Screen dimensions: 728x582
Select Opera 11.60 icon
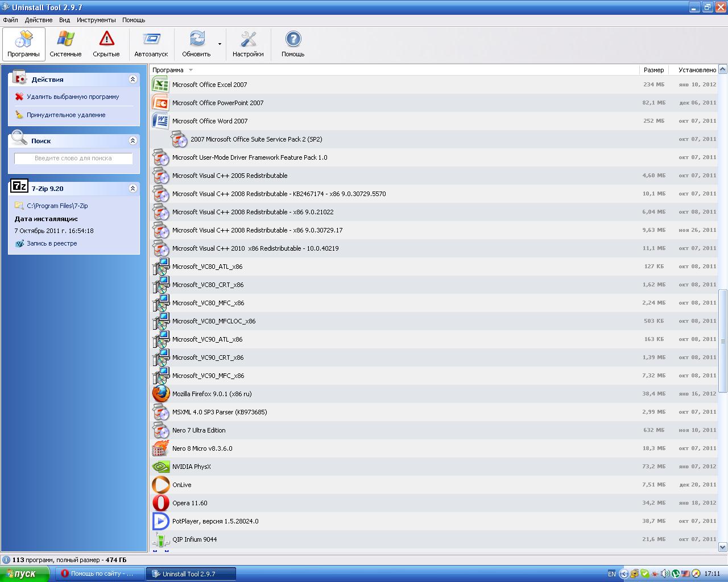coord(161,503)
